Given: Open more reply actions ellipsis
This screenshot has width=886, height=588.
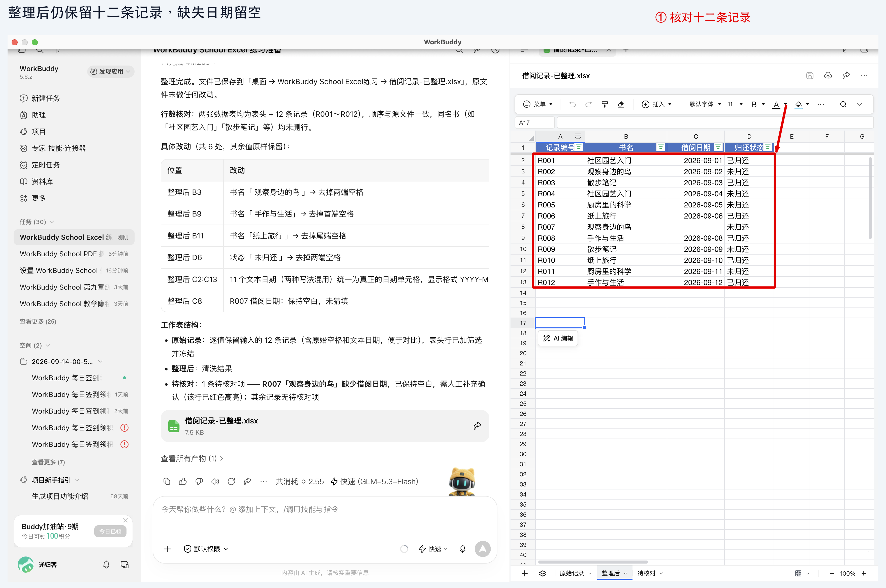Looking at the screenshot, I should click(x=264, y=481).
